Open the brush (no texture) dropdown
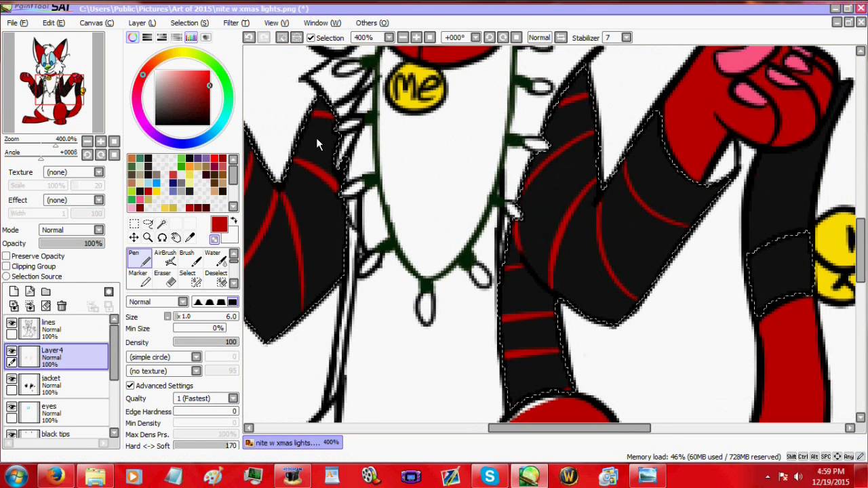The height and width of the screenshot is (488, 868). (x=164, y=371)
